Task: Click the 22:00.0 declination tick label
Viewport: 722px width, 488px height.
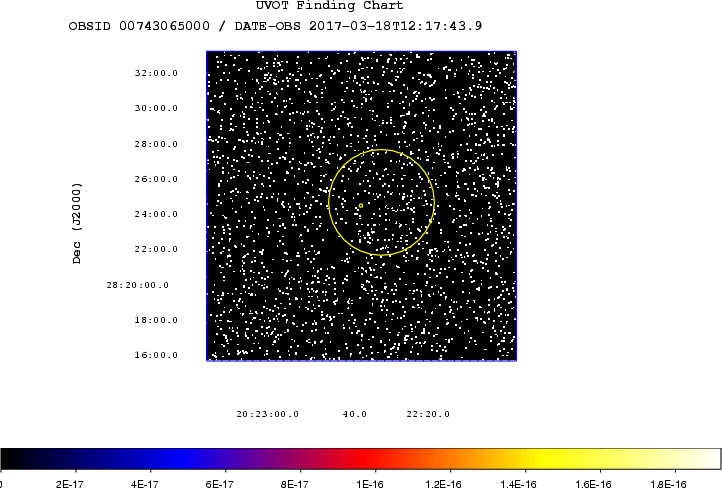Action: pos(156,249)
